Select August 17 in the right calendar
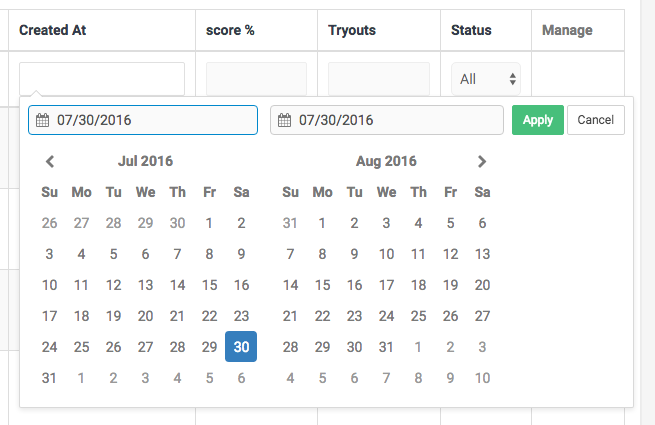 [386, 285]
